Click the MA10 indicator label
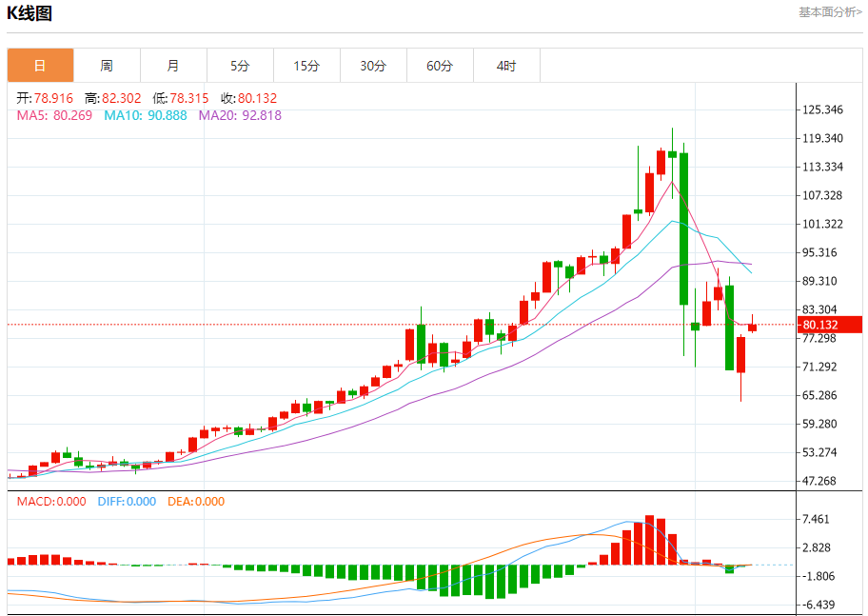This screenshot has width=868, height=616. 146,115
